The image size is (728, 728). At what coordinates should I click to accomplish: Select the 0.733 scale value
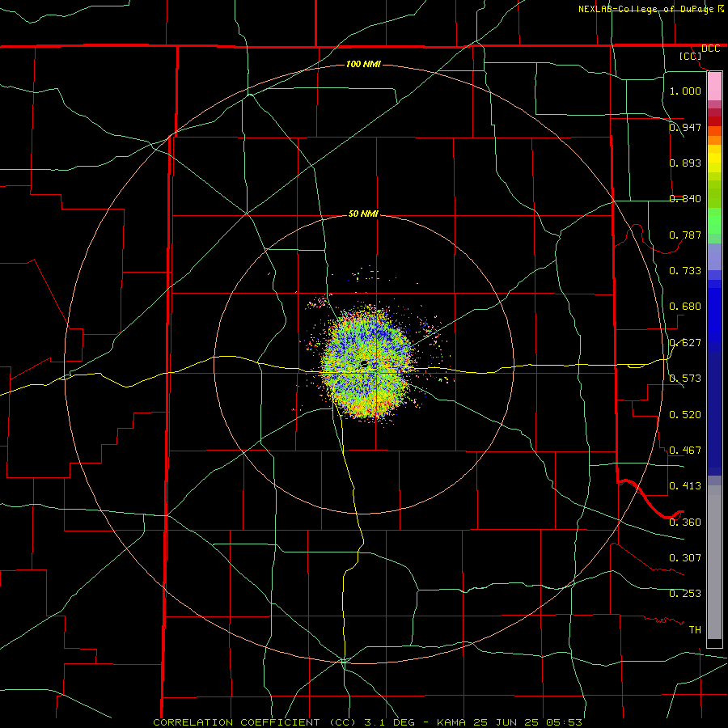685,270
